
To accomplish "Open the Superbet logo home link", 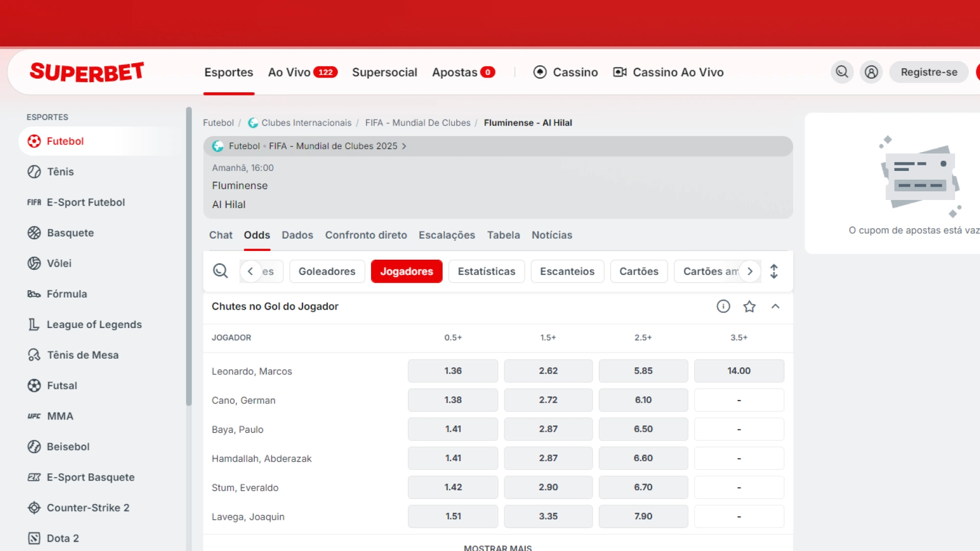I will pos(87,72).
